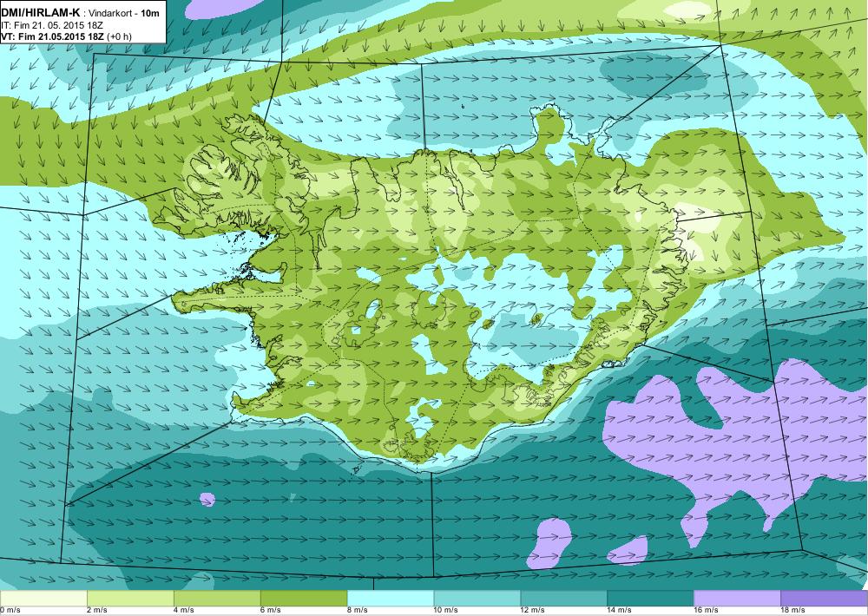Click the VT: Fim 21.05.2015 18Z (+0 h) line
Image resolution: width=868 pixels, height=616 pixels.
(67, 36)
